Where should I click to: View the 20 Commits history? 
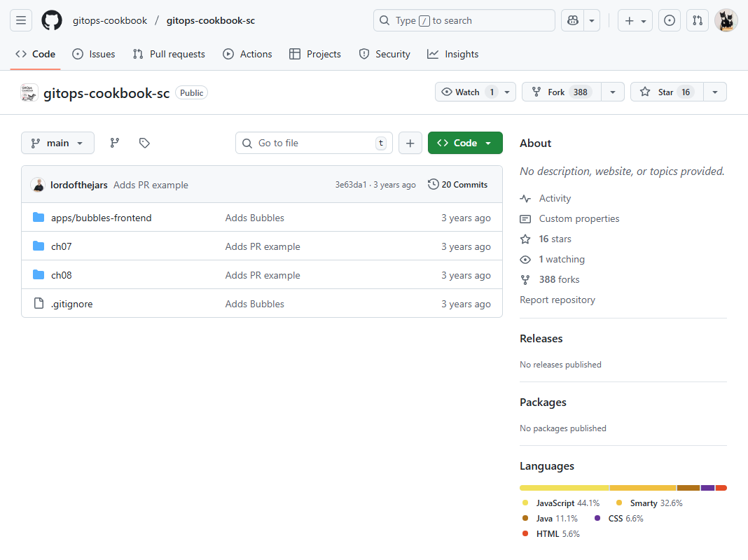click(458, 184)
